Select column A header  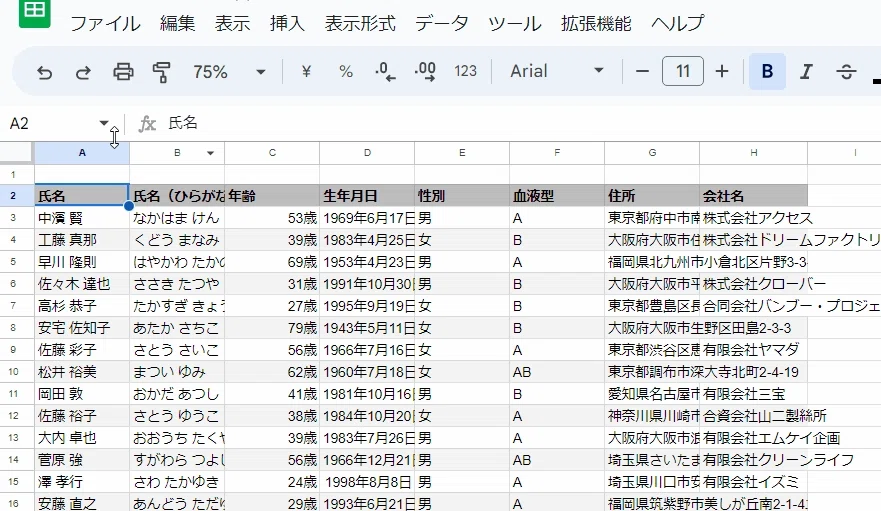82,153
